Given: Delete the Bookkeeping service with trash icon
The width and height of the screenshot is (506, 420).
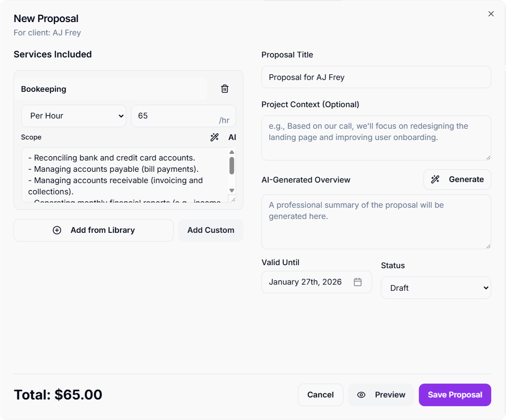Looking at the screenshot, I should coord(225,89).
